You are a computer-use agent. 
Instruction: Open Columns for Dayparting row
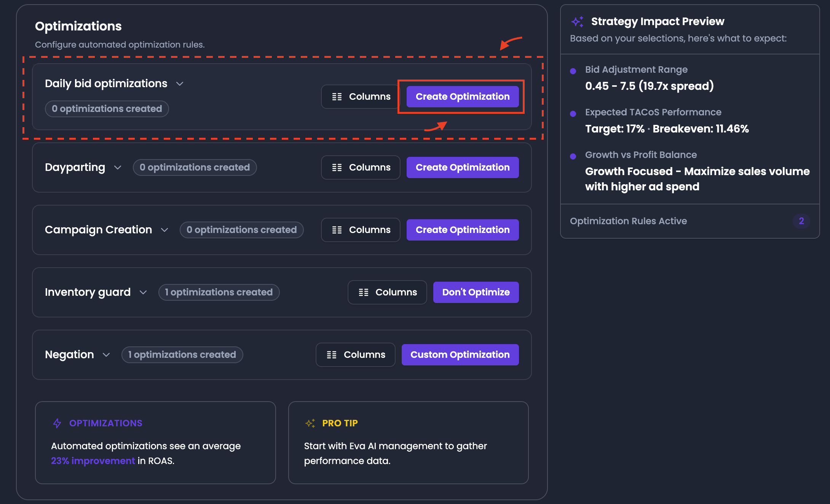pos(361,167)
